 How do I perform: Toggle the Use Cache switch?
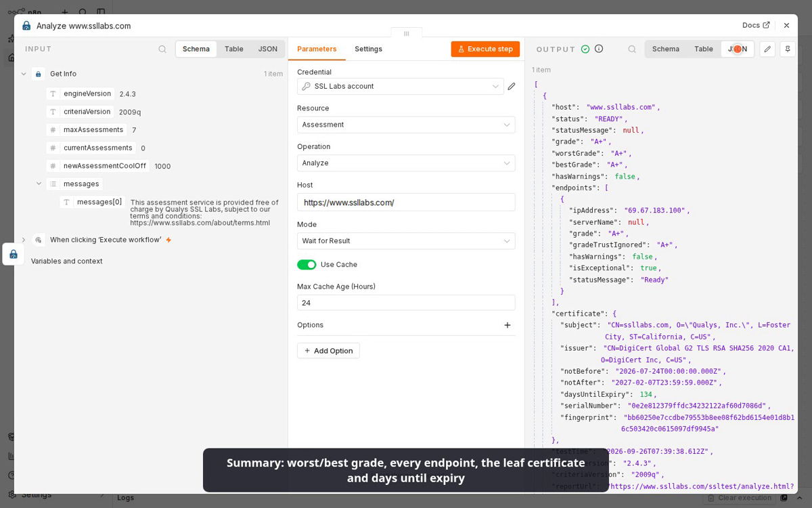[x=307, y=265]
